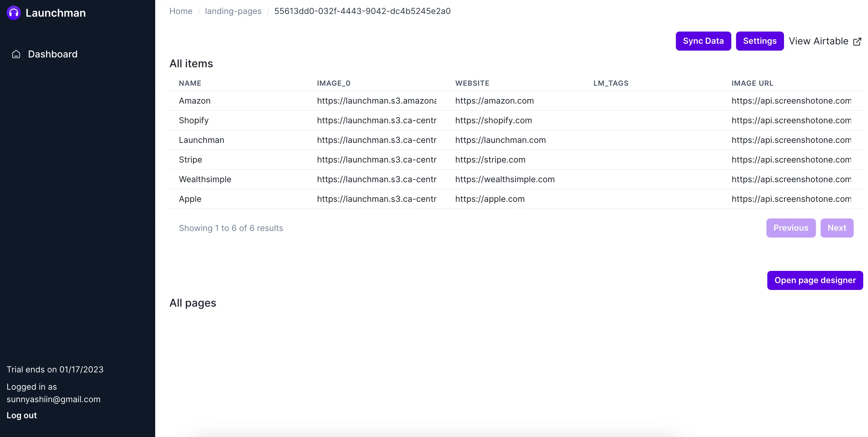Viewport: 868px width, 437px height.
Task: Expand the NAME column header
Action: point(190,82)
